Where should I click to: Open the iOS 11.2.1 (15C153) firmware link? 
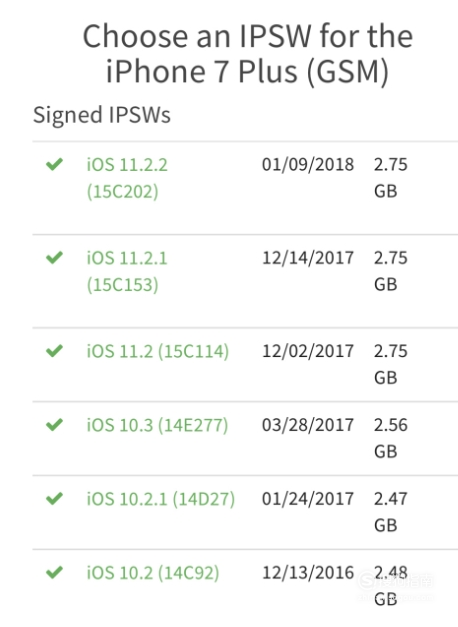point(127,271)
